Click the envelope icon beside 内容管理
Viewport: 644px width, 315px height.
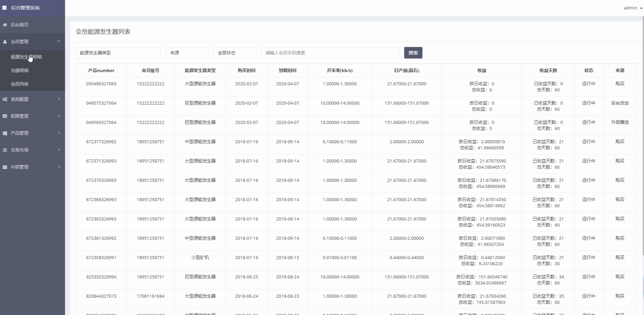click(5, 167)
